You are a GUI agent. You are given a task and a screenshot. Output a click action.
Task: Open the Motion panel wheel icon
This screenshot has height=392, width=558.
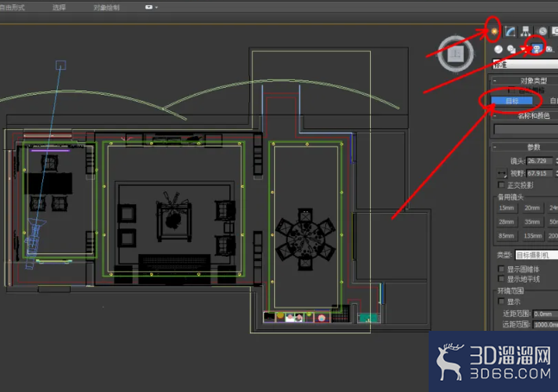point(542,32)
